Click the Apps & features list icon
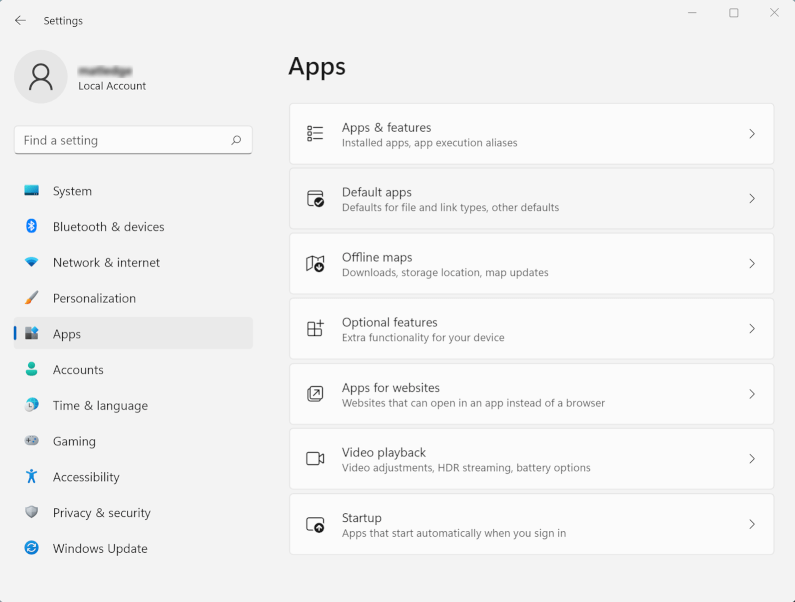The image size is (795, 602). 315,133
